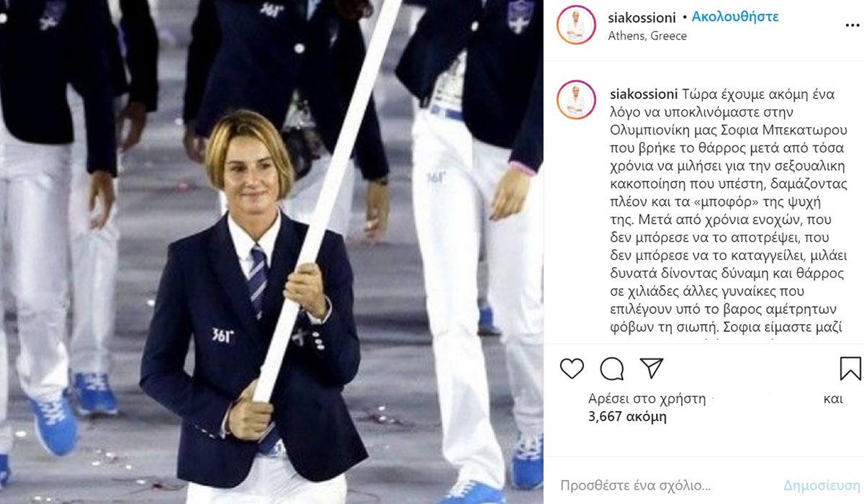The height and width of the screenshot is (504, 864).
Task: Like the post with the heart icon
Action: coord(572,369)
